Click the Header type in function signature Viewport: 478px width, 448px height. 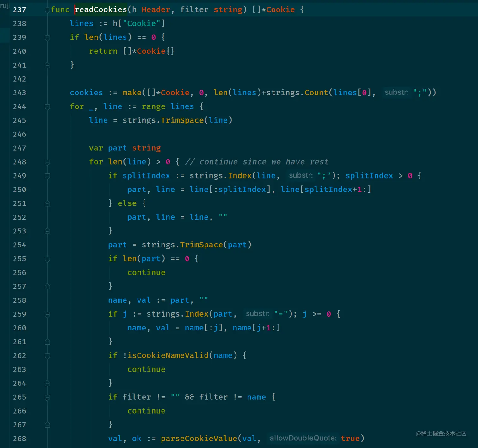coord(156,10)
